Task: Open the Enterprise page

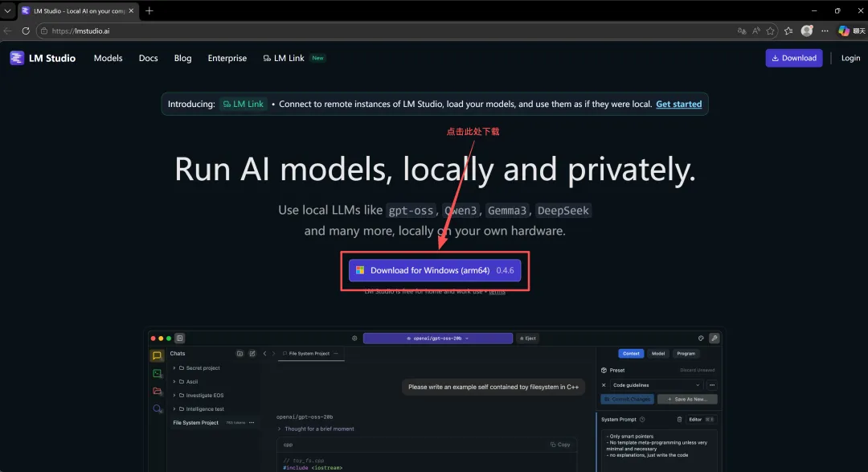Action: coord(227,58)
